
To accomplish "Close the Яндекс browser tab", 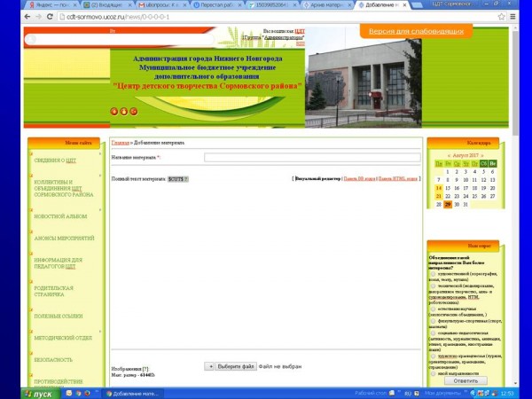I will point(74,5).
